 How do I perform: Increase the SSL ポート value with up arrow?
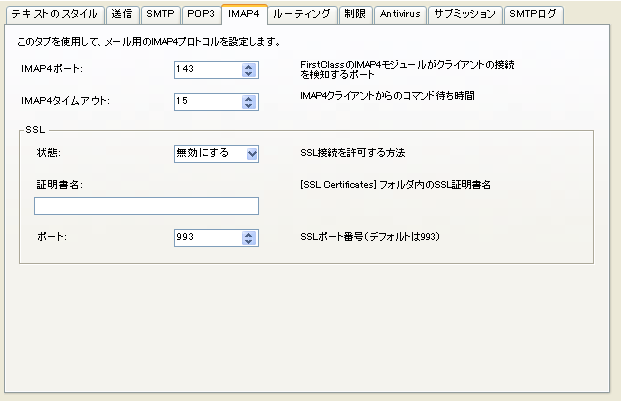click(x=249, y=233)
